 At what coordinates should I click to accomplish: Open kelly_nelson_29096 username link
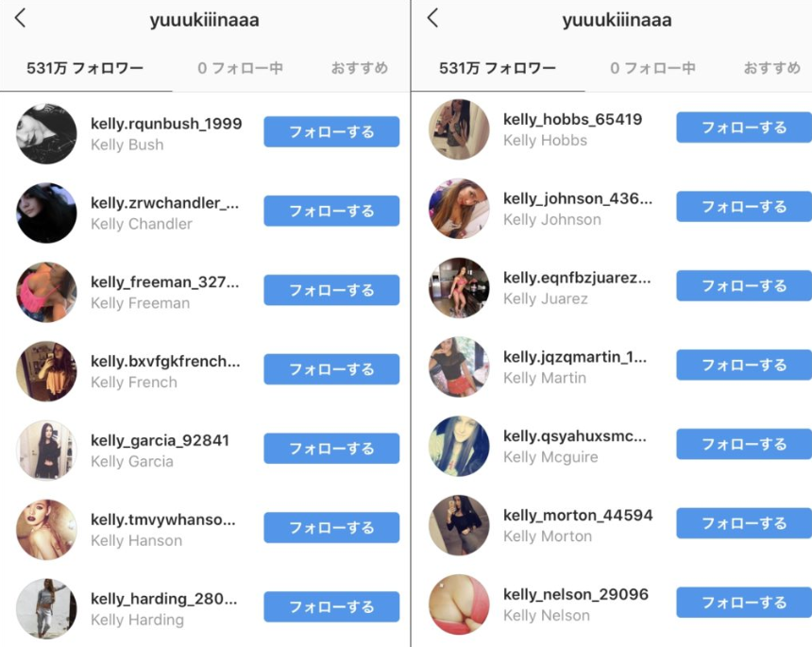[576, 594]
